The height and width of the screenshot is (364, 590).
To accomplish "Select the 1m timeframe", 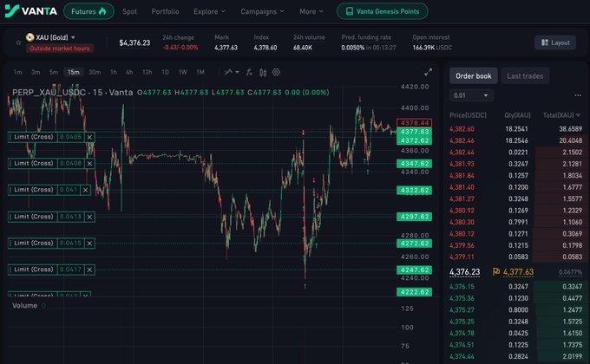I will 17,72.
